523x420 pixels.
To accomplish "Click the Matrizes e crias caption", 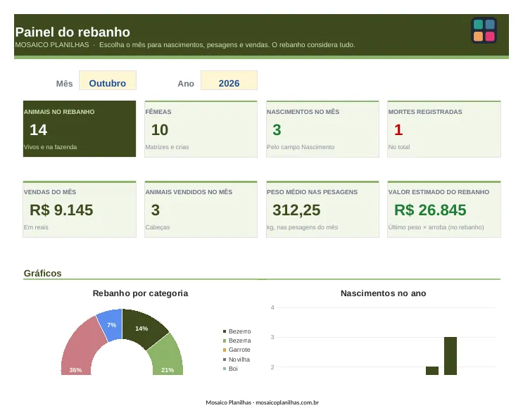I will (x=167, y=147).
